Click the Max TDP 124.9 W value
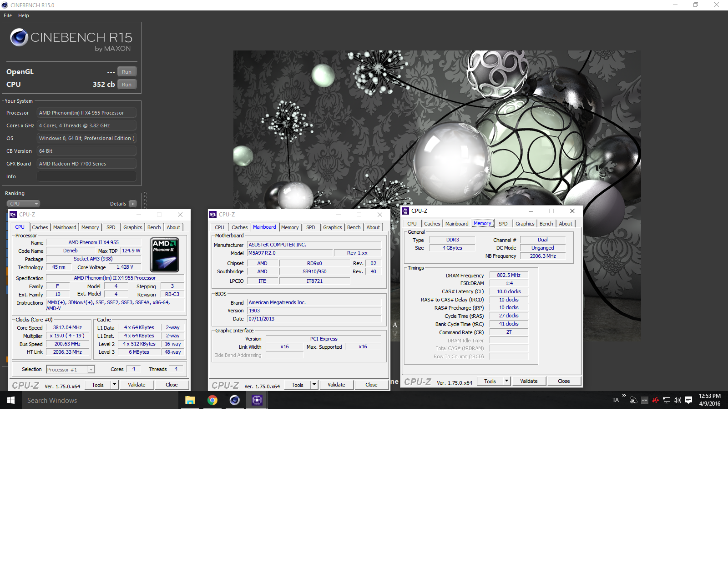 click(x=131, y=251)
